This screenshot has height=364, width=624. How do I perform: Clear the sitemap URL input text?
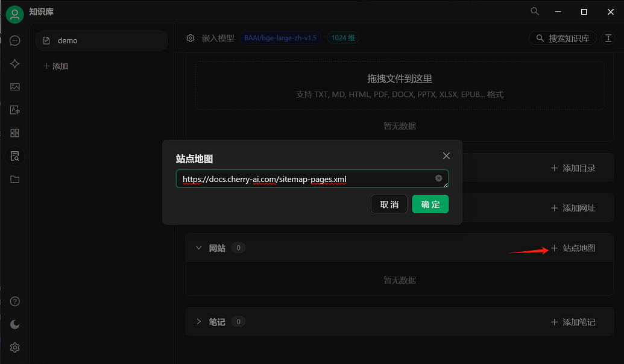pyautogui.click(x=438, y=178)
